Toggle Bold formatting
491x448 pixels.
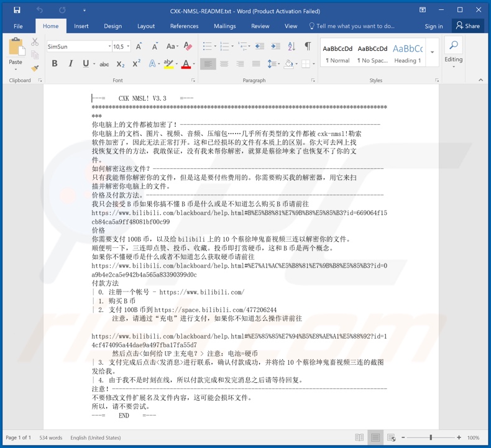(55, 64)
